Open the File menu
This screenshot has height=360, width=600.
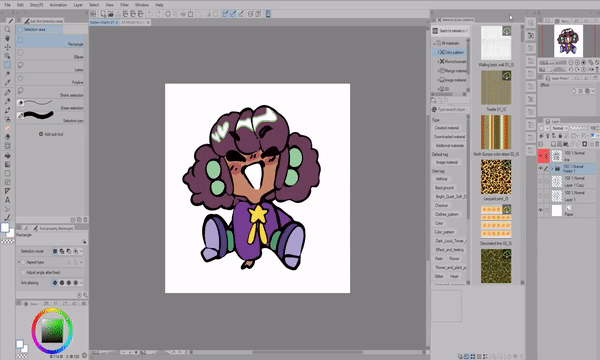click(x=8, y=5)
